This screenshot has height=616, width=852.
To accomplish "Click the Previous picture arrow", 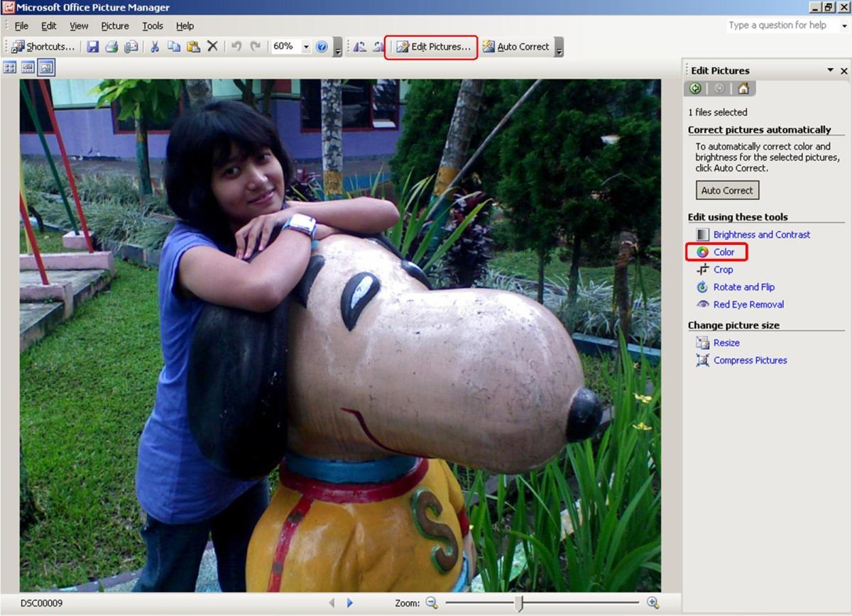I will click(332, 603).
